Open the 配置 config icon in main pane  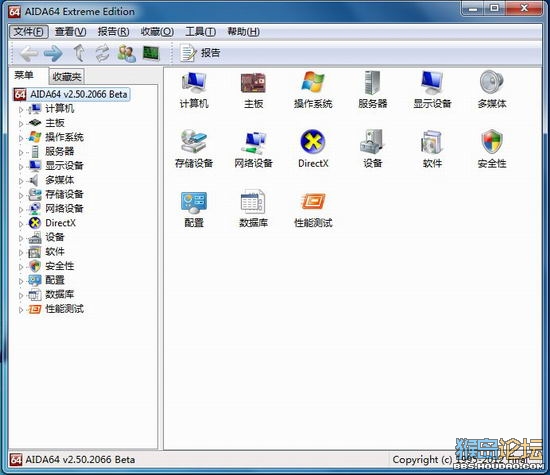coord(194,209)
